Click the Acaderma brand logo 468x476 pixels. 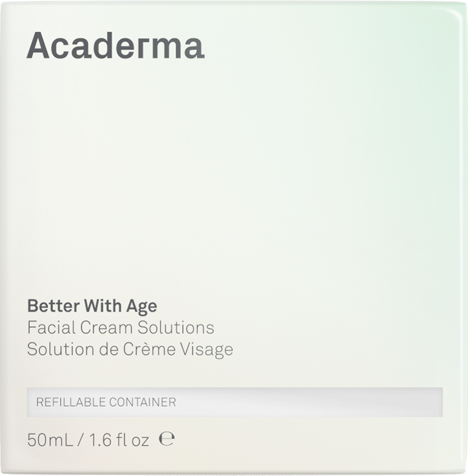[115, 46]
